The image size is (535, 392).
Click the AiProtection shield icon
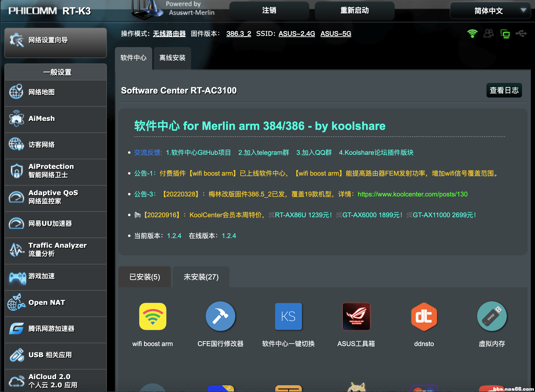(x=16, y=171)
